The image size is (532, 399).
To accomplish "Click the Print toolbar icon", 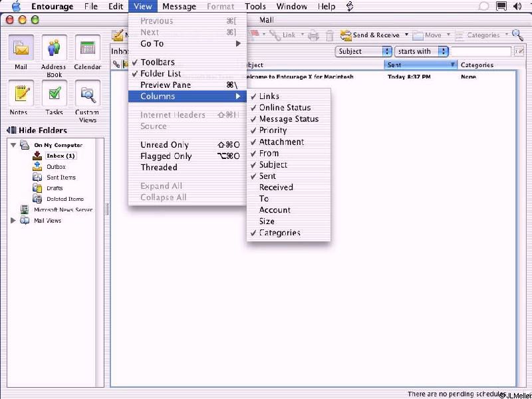I will [x=313, y=35].
